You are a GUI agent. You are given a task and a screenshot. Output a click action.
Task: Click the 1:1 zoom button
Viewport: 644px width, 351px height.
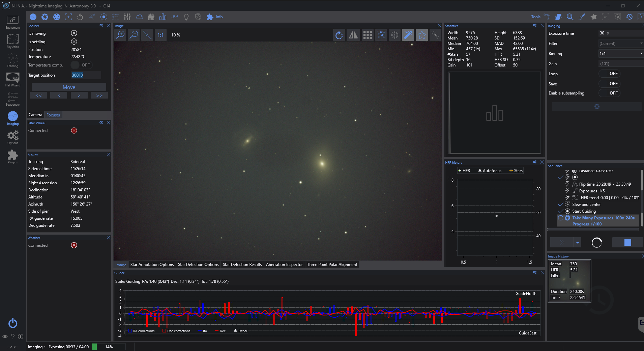pyautogui.click(x=160, y=35)
